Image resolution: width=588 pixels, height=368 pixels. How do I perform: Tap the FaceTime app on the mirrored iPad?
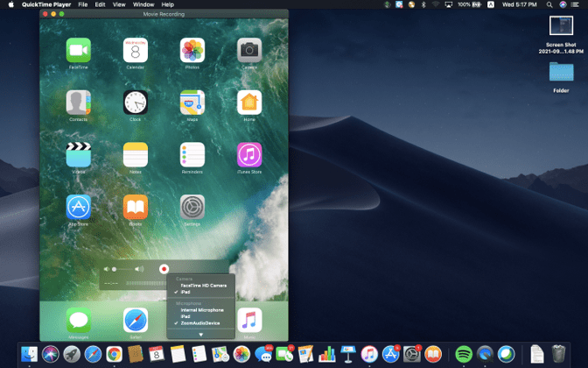pyautogui.click(x=79, y=50)
